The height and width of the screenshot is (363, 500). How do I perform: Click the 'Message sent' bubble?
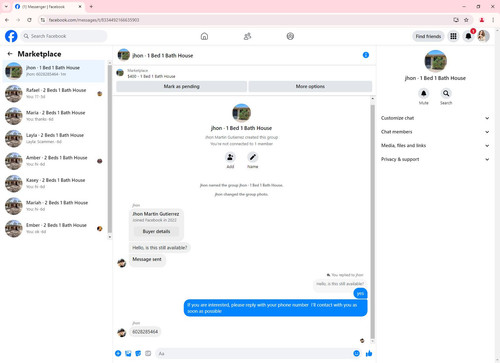[x=147, y=259]
